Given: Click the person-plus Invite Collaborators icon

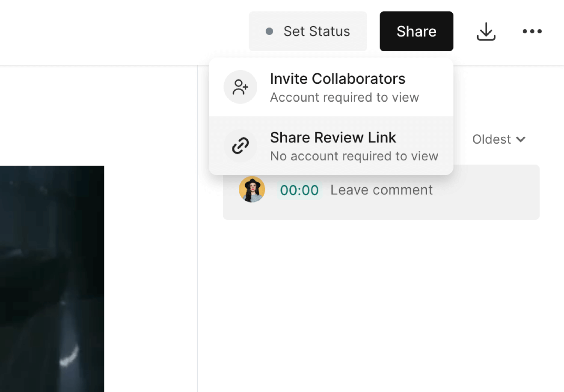Looking at the screenshot, I should pos(240,87).
